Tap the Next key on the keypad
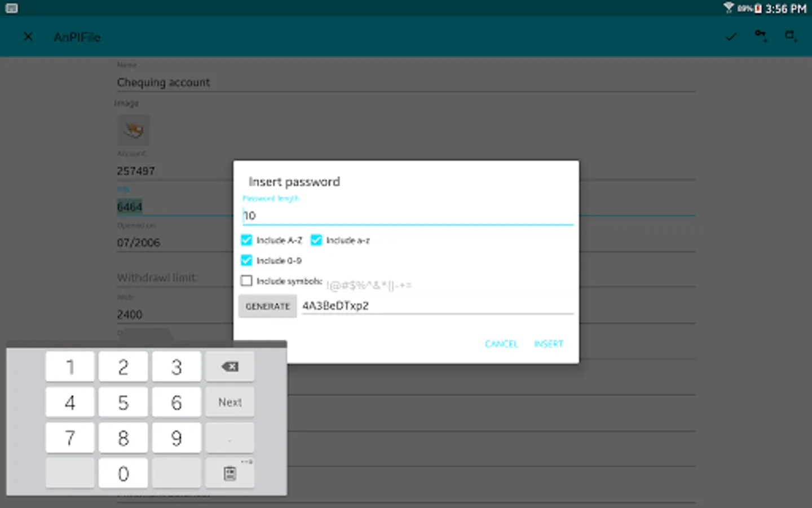 pos(230,402)
